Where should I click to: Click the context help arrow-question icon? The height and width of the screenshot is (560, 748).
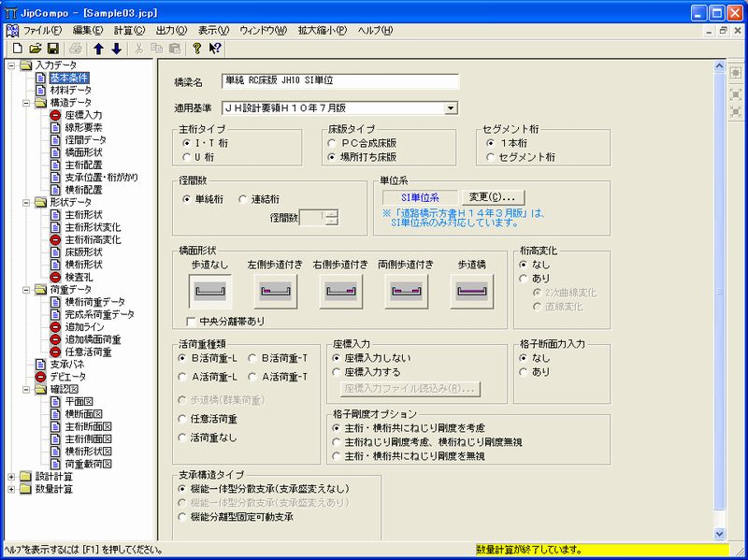click(215, 48)
